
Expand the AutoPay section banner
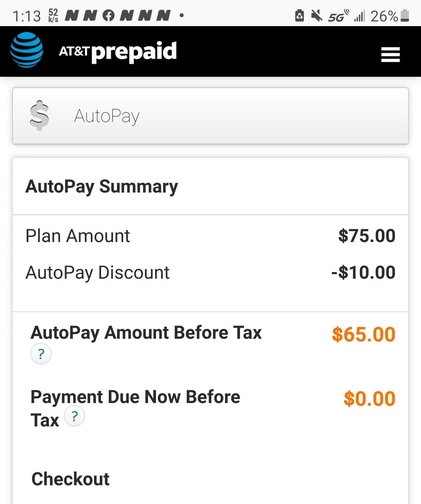pyautogui.click(x=210, y=116)
